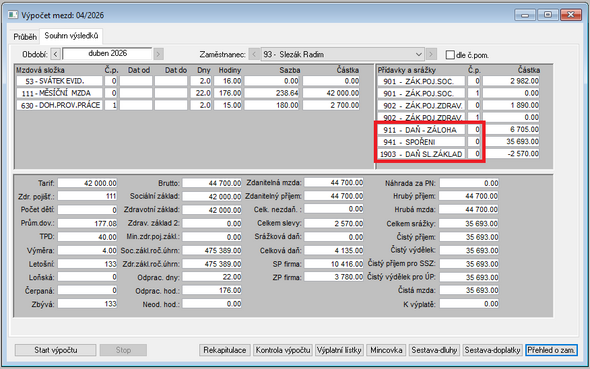Open Rekapitulace report
This screenshot has height=369, width=590.
(225, 350)
